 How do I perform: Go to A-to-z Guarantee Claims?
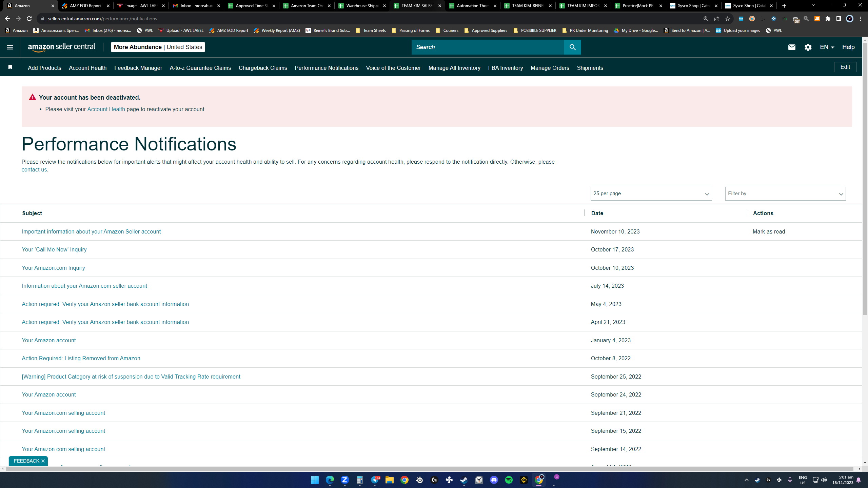point(200,68)
